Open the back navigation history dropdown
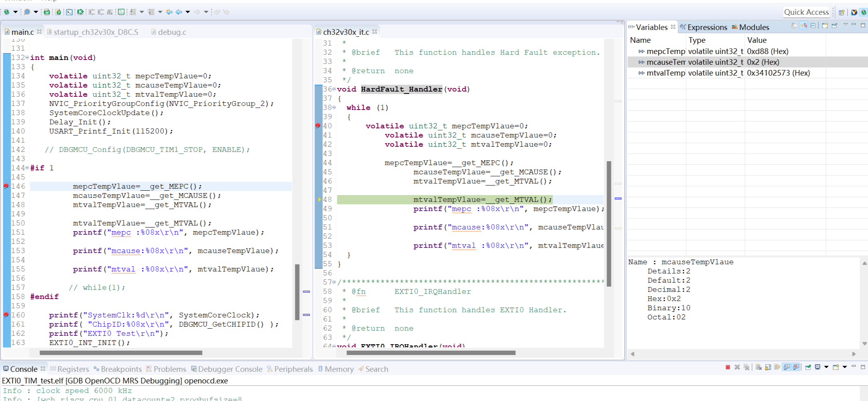Screen dimensions: 868x401 (x=187, y=12)
